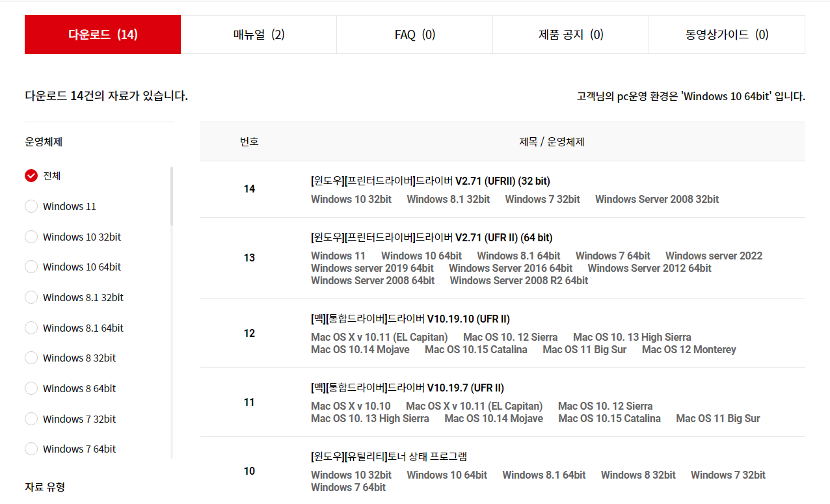Select the 전체 operating system radio button

(31, 176)
